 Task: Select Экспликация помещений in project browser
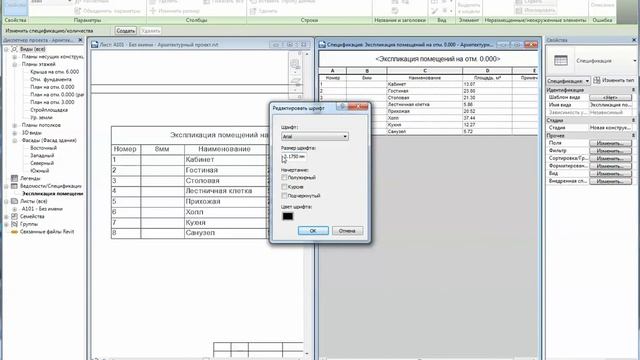pos(53,194)
